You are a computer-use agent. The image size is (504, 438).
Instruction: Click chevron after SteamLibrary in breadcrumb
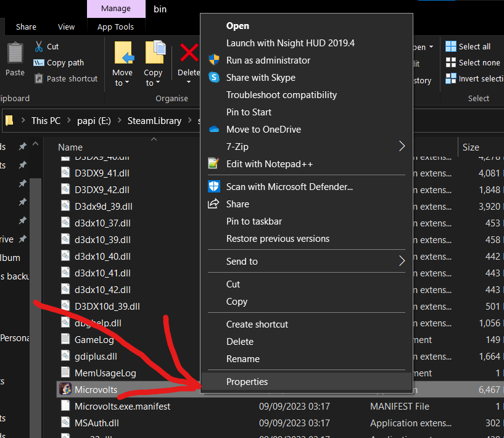189,120
